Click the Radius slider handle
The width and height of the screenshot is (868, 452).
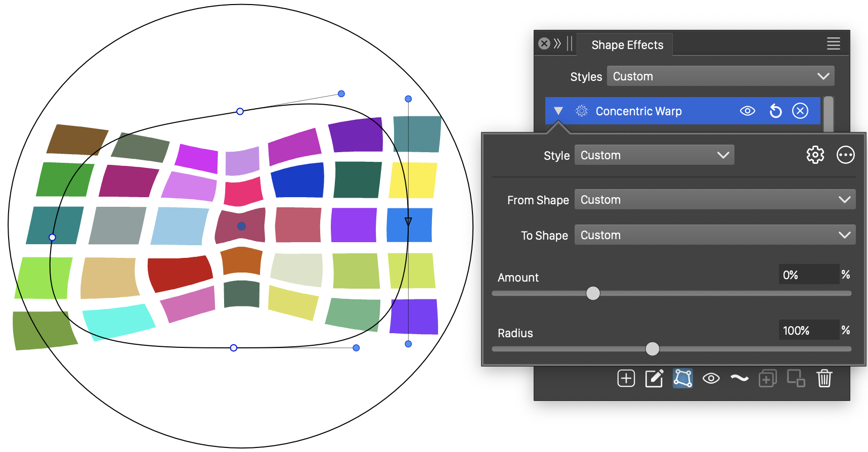653,349
